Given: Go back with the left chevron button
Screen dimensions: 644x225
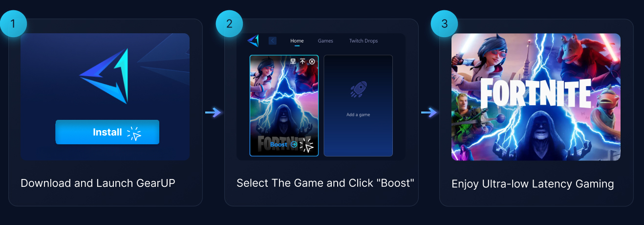Looking at the screenshot, I should (272, 41).
